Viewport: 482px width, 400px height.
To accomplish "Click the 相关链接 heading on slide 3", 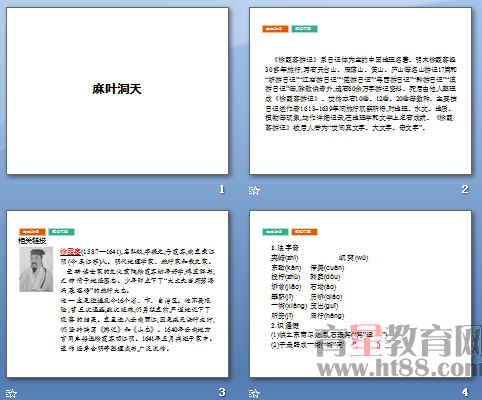I will click(x=32, y=240).
